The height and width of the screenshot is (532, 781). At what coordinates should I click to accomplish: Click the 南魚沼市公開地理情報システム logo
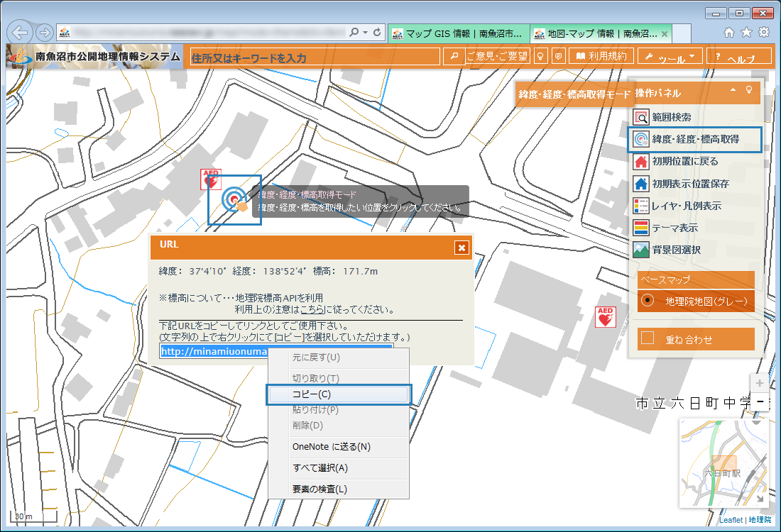click(94, 56)
